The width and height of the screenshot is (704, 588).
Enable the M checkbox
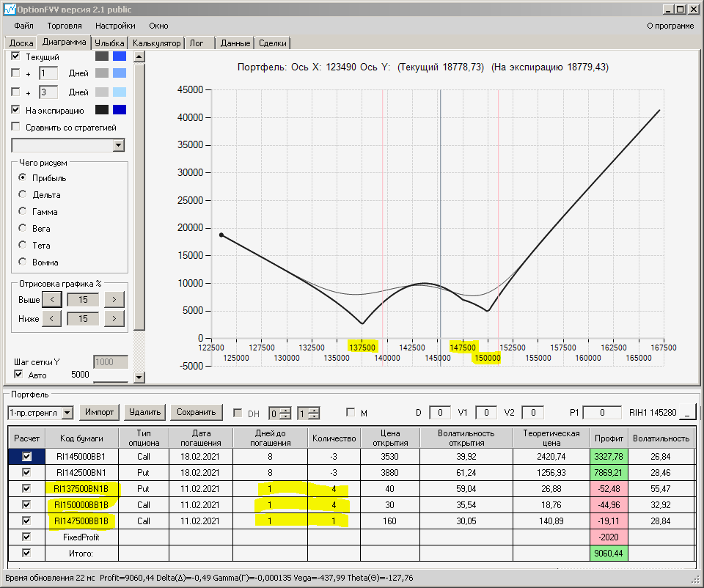pyautogui.click(x=351, y=412)
